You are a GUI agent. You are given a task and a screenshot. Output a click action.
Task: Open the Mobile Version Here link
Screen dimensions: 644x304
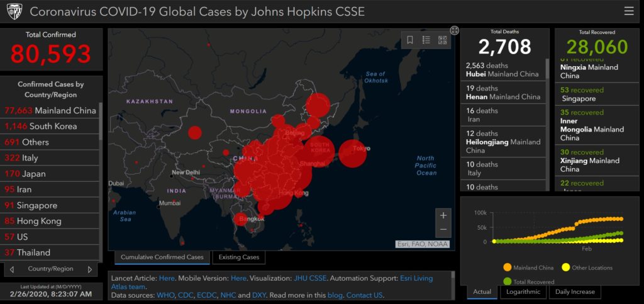238,278
